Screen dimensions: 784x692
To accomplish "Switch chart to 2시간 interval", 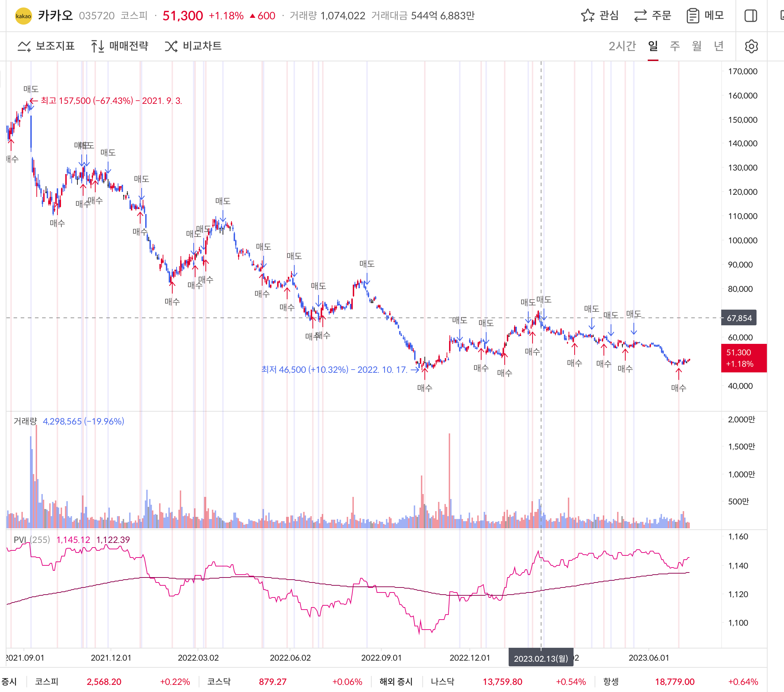I will tap(622, 46).
